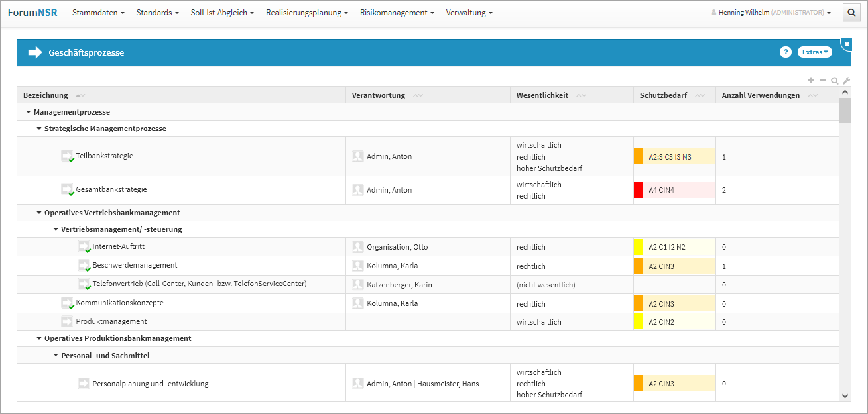Collapse the Managementprozesse tree group
This screenshot has width=868, height=414.
tap(29, 112)
